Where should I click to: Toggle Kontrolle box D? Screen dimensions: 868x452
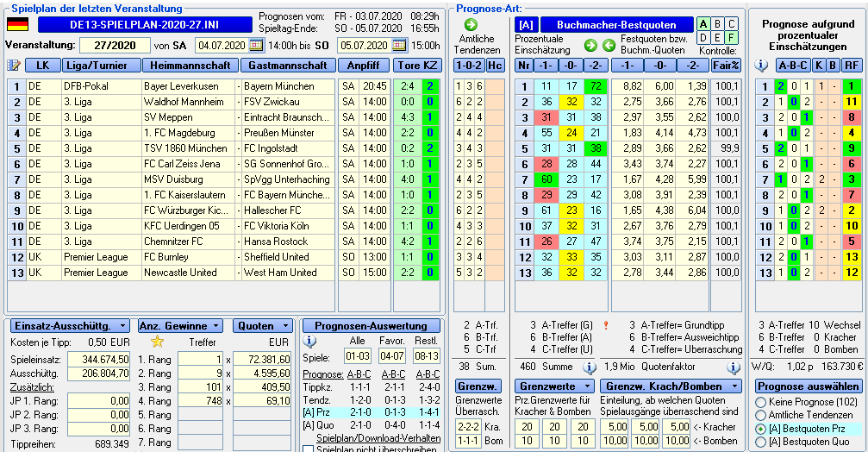(703, 38)
